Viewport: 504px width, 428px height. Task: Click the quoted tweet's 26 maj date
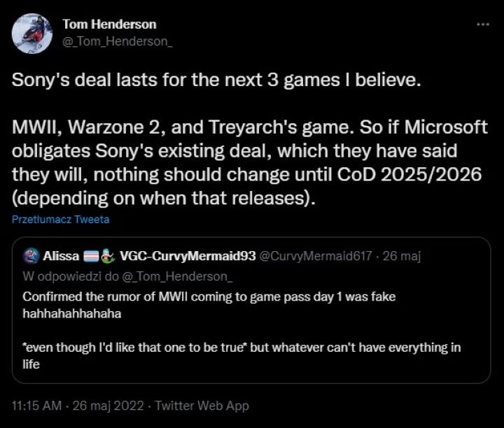tap(402, 256)
